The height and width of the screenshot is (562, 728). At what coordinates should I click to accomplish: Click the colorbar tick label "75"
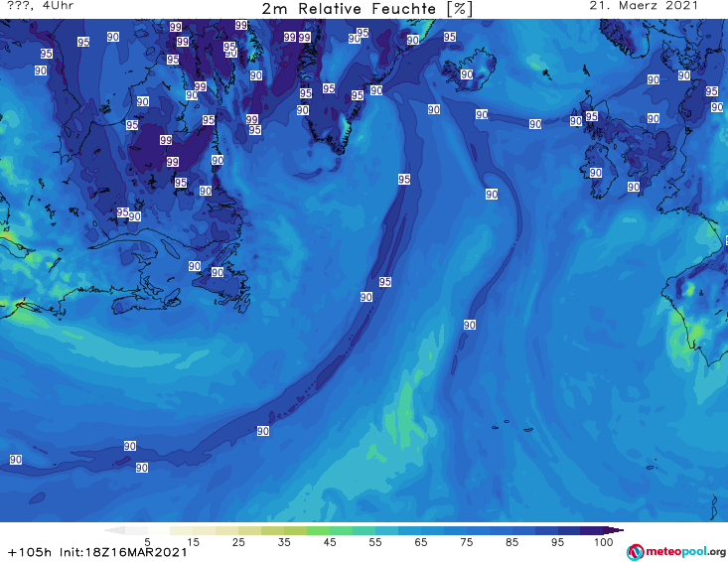[466, 542]
